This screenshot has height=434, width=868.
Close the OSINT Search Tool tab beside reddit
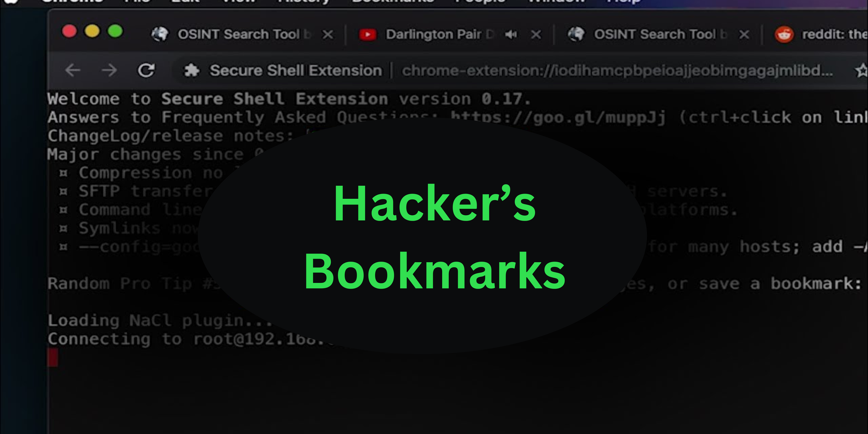tap(744, 34)
